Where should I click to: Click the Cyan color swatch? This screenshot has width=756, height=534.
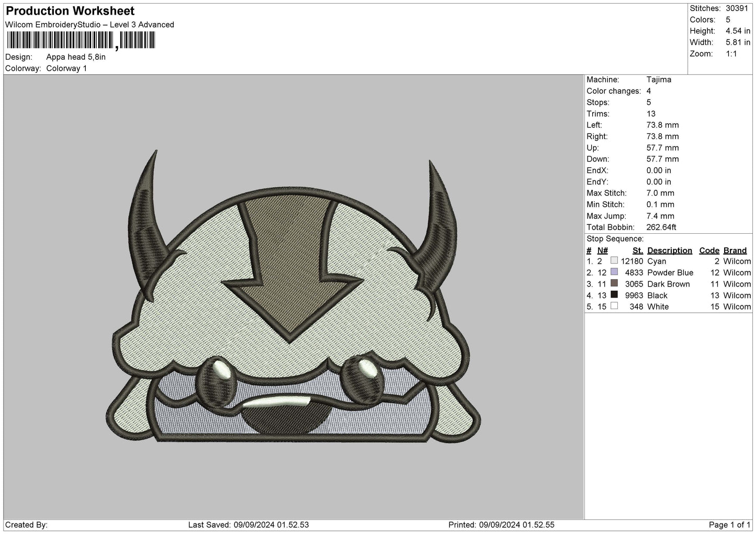click(x=614, y=260)
